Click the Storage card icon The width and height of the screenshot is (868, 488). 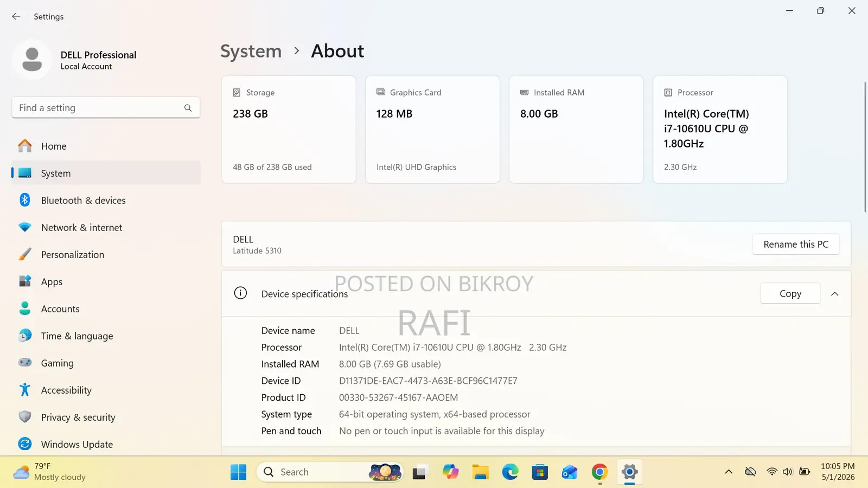237,93
